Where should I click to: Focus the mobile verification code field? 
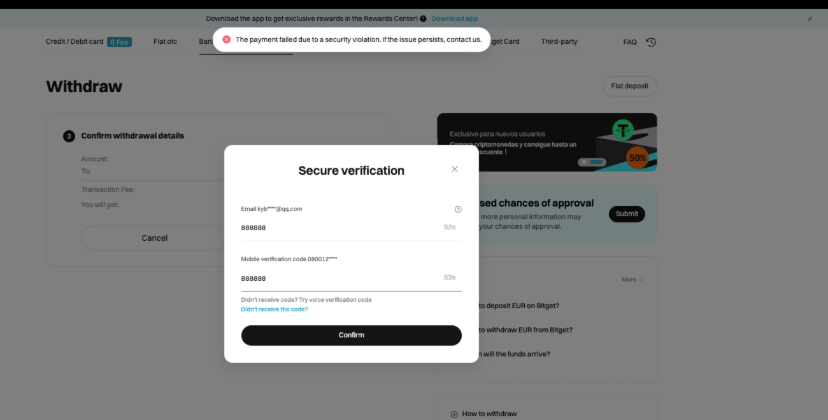point(340,278)
